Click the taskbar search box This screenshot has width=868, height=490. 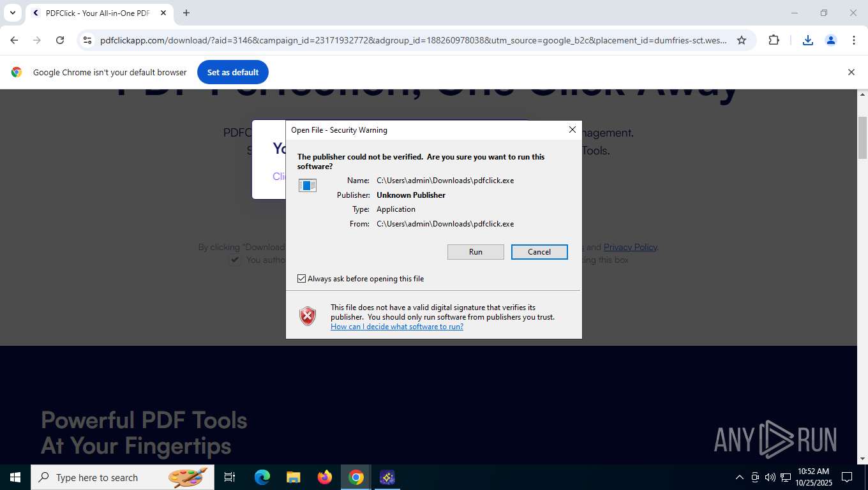point(122,477)
